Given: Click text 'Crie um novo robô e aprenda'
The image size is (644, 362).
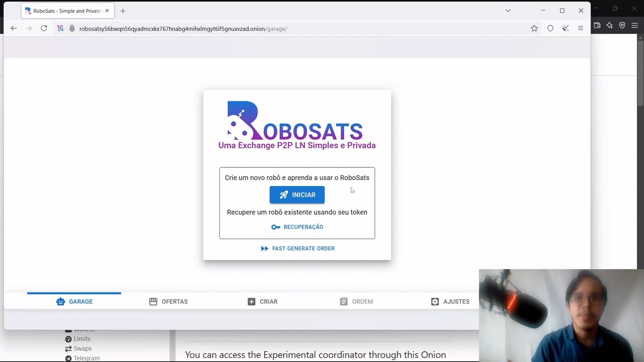Looking at the screenshot, I should tap(268, 177).
